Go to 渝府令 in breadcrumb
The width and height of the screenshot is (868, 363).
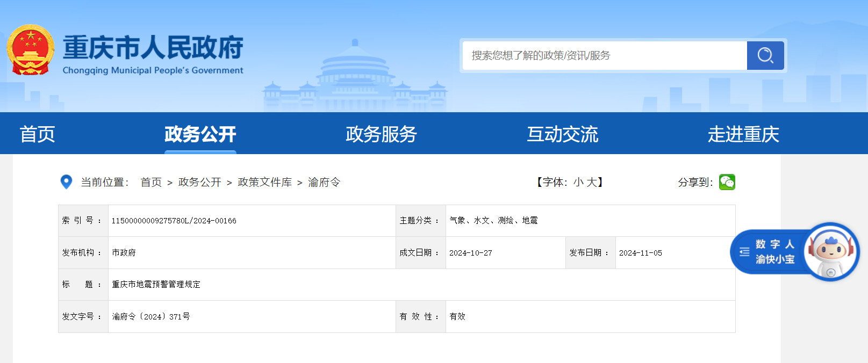click(x=324, y=183)
